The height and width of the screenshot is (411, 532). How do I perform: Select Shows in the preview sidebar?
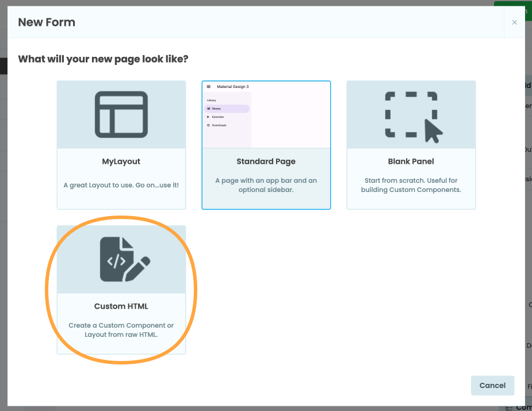pyautogui.click(x=217, y=109)
